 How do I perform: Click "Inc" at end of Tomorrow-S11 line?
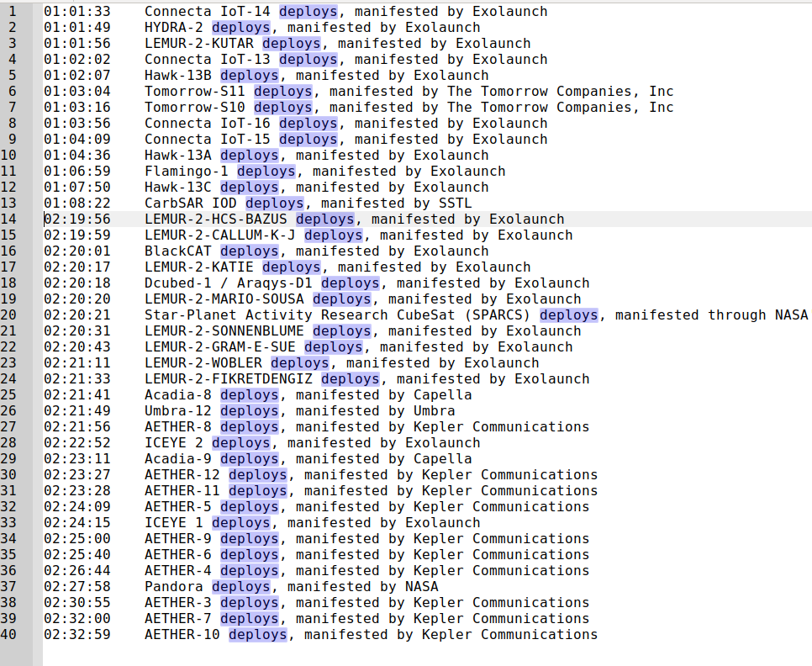pos(661,92)
